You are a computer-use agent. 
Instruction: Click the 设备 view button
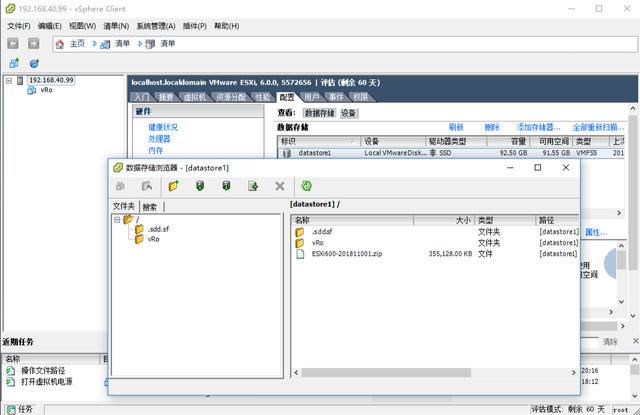(x=349, y=113)
